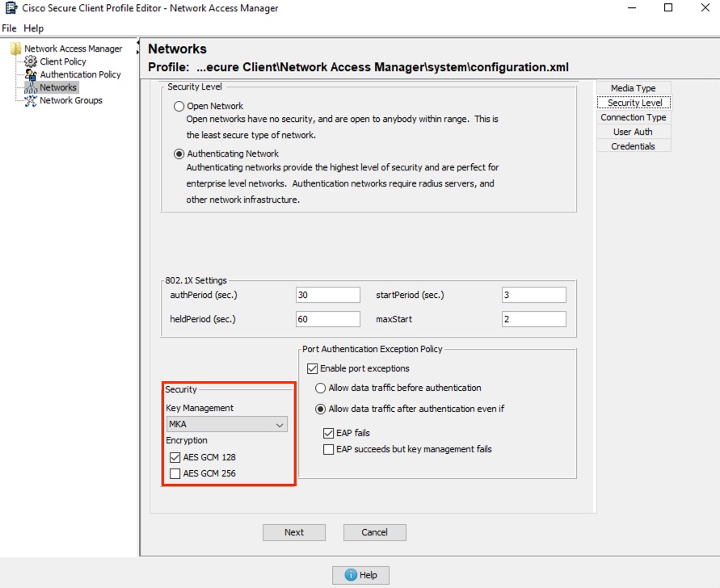Maximize the Profile Editor window
This screenshot has height=588, width=720.
(668, 8)
